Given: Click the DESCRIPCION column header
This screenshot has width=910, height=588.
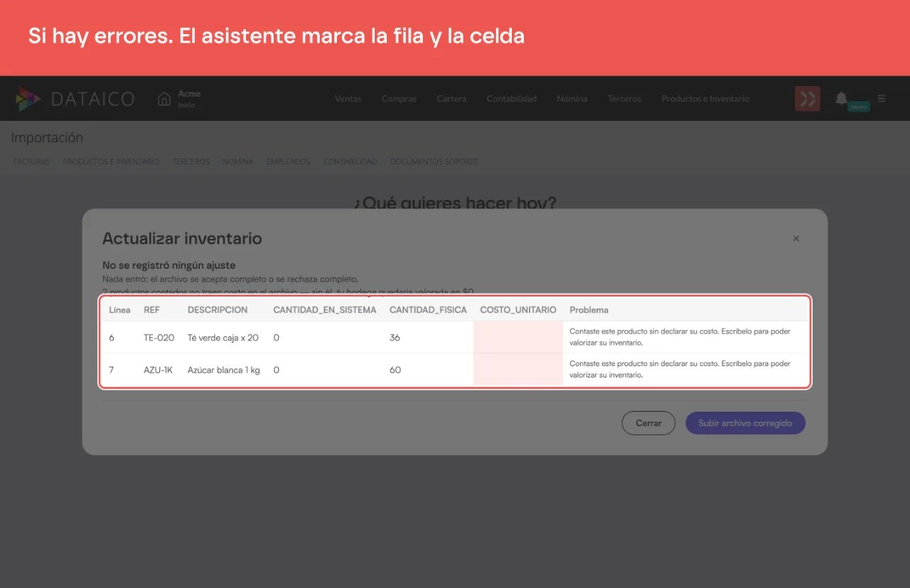Looking at the screenshot, I should 218,310.
